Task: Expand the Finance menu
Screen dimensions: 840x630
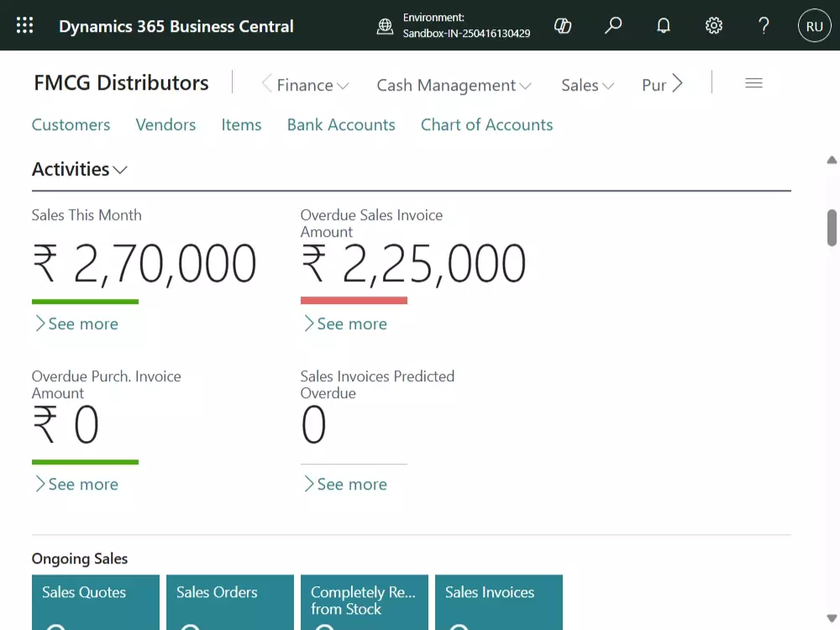Action: (x=312, y=85)
